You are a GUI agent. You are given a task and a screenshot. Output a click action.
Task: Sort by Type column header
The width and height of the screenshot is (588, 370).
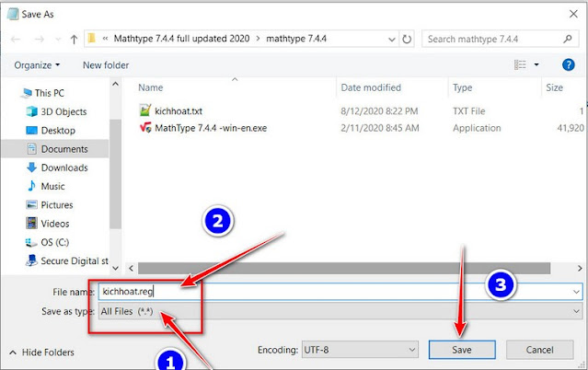[462, 87]
